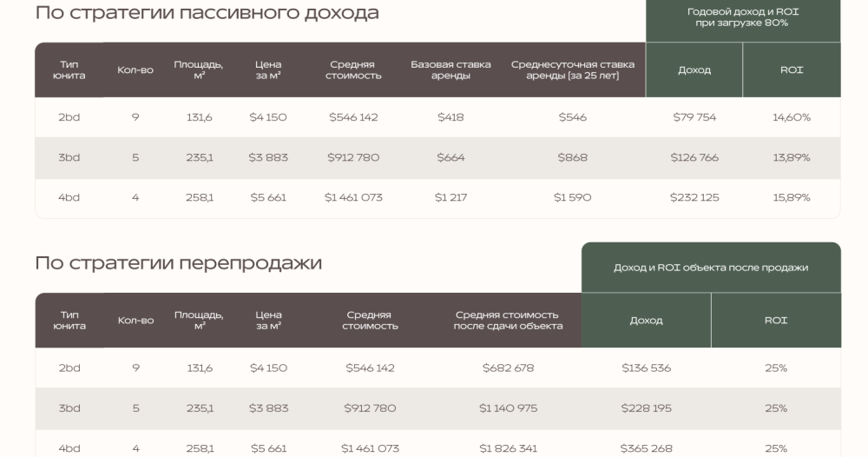Screen dimensions: 868x457
Task: Click 'Доход и ROI объекта после продажи' header
Action: [710, 268]
